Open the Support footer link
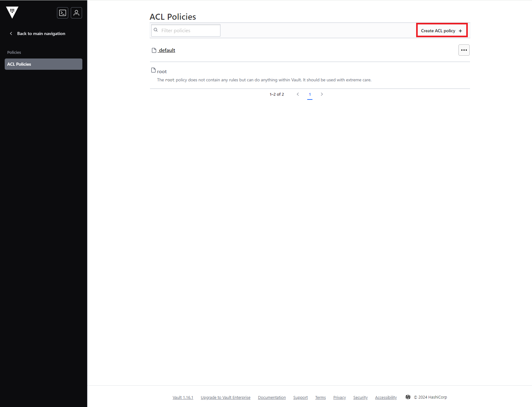 pos(300,397)
